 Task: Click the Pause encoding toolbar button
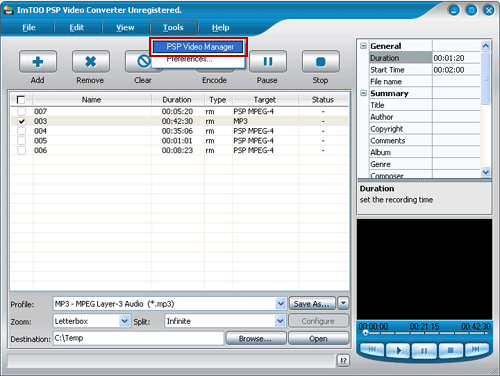[x=268, y=62]
